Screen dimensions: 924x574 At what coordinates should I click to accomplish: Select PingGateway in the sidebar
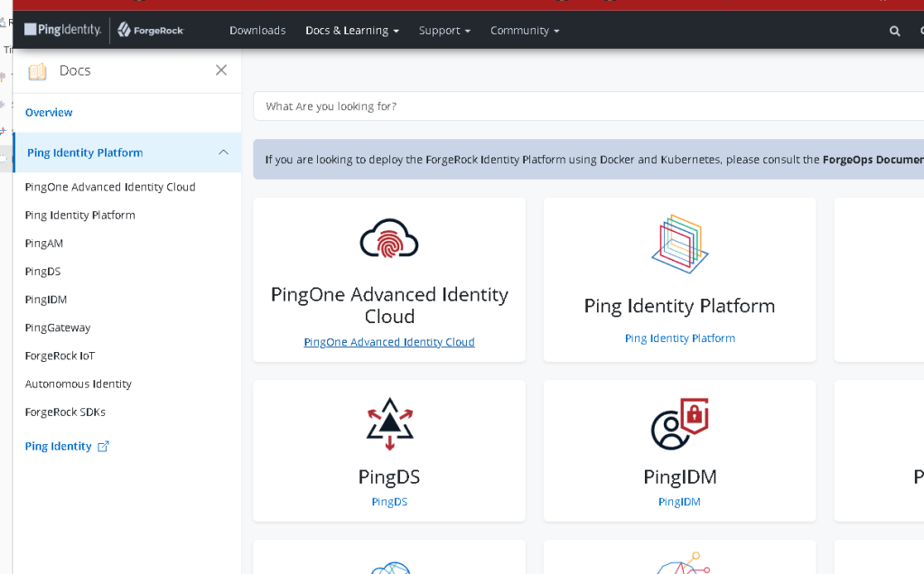click(x=58, y=328)
